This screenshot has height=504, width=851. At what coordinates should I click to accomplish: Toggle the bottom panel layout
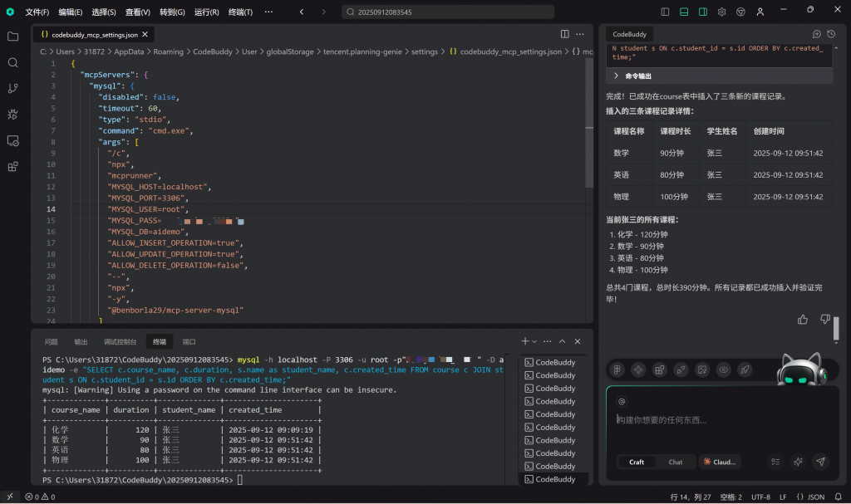click(684, 12)
